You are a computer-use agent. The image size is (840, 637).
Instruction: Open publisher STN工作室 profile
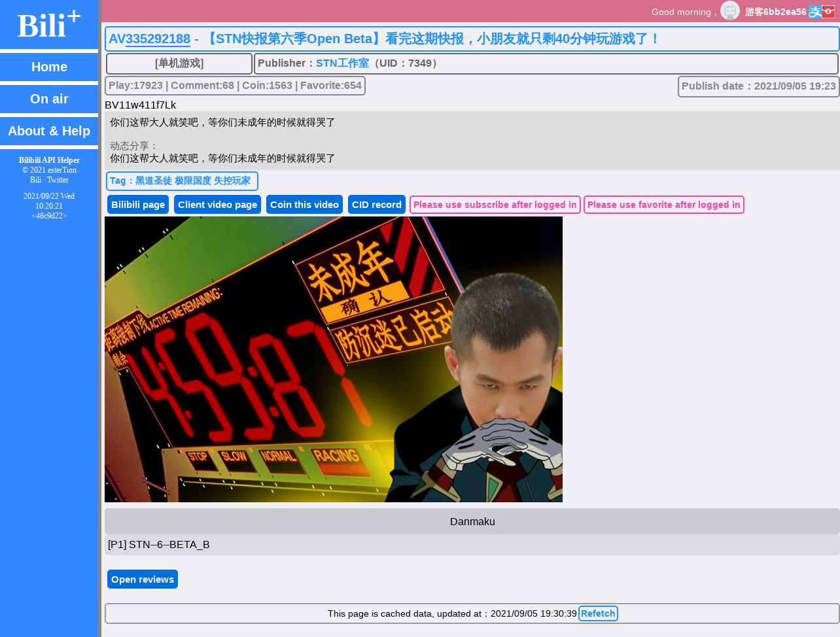pyautogui.click(x=342, y=63)
